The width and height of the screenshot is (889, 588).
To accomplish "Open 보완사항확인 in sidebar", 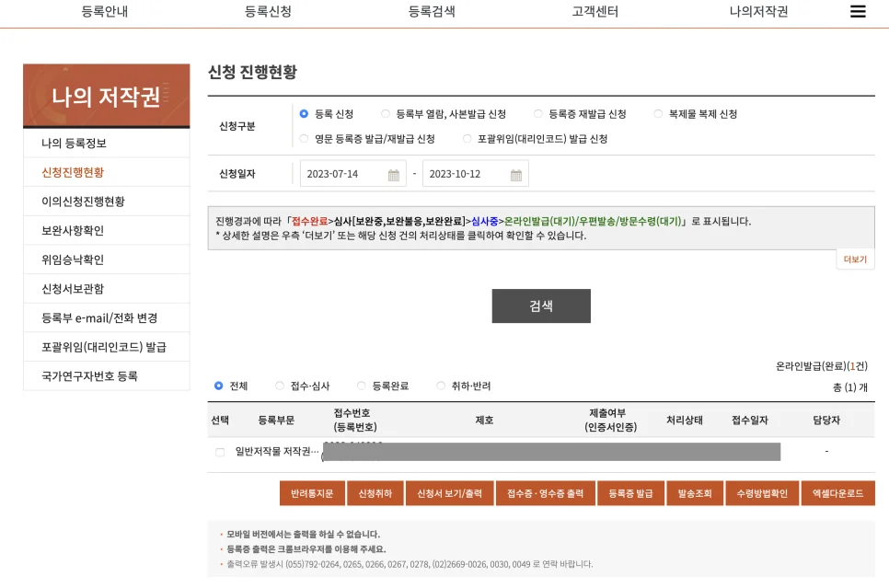I will coord(73,230).
